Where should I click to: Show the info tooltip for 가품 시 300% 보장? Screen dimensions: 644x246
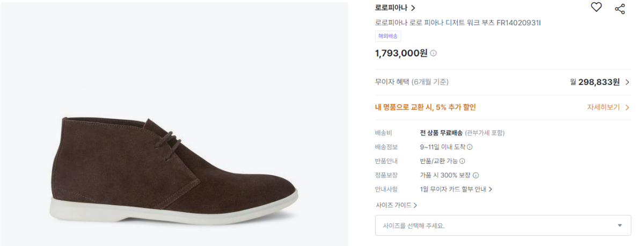pos(475,175)
